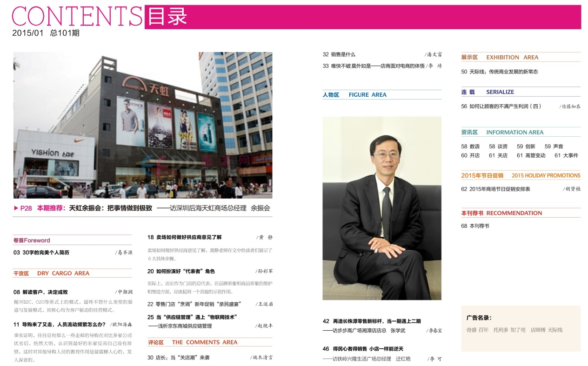The image size is (588, 366).
Task: Select the portrait of the man in suit
Action: pos(381,208)
